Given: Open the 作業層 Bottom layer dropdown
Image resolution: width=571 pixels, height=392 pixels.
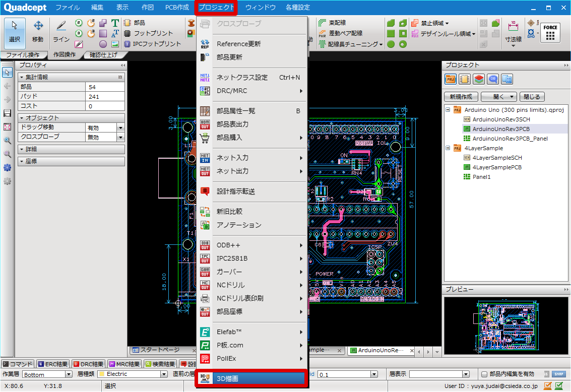Looking at the screenshot, I should tap(69, 374).
